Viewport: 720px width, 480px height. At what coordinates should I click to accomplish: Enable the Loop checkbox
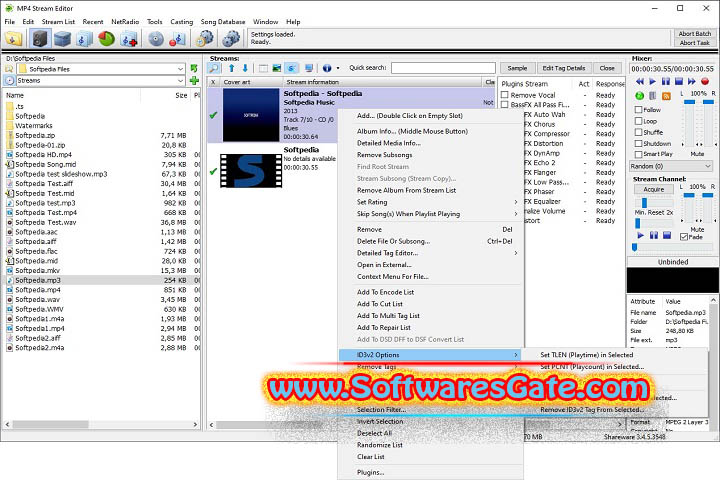[638, 121]
